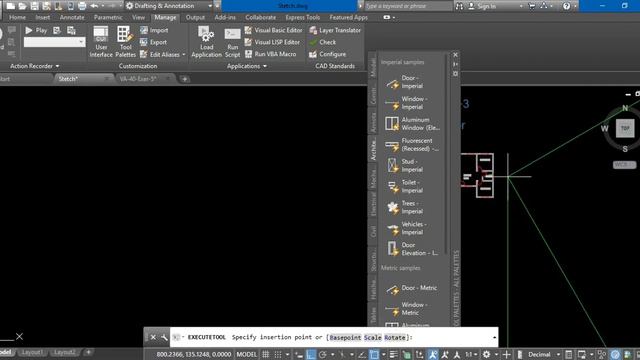Open Visual LISP Editor
640x360 pixels.
point(272,42)
